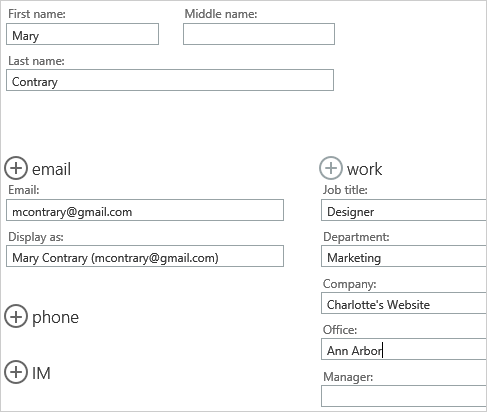Click the plus icon next to email
Viewport: 487px width, 412px height.
click(x=16, y=168)
